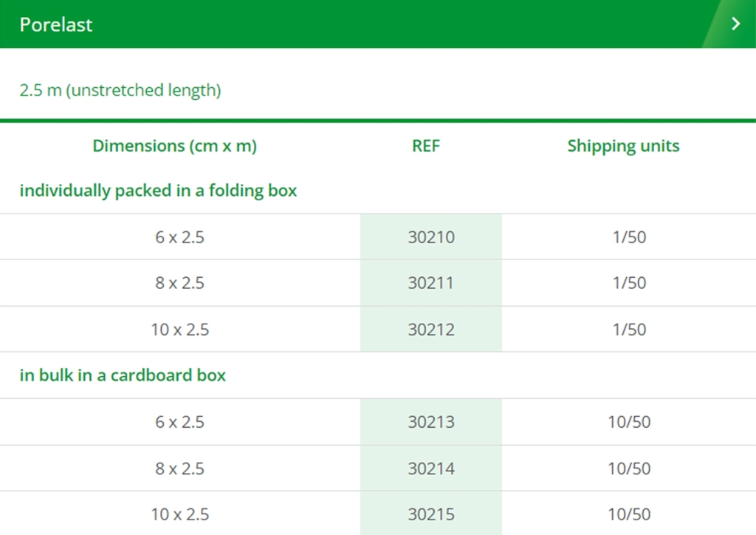Click the Dimensions (cm x m) column header
This screenshot has width=756, height=535.
click(x=174, y=146)
